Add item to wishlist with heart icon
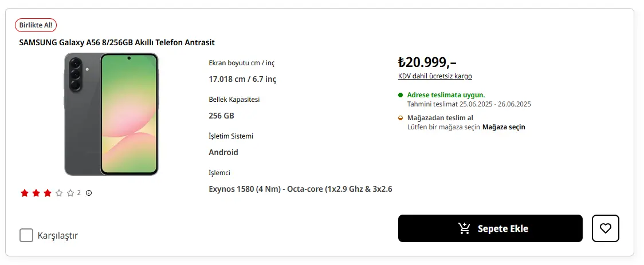This screenshot has height=265, width=644. [606, 228]
